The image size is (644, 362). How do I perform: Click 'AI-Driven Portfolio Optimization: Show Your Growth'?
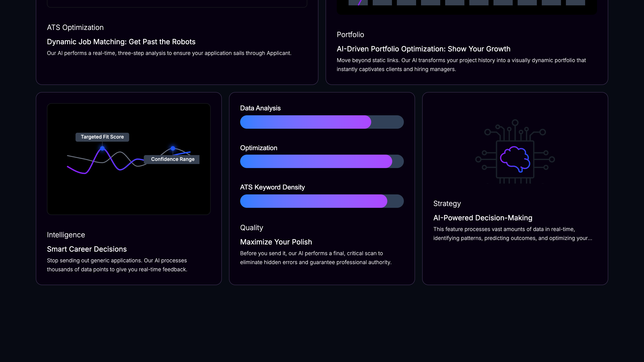tap(424, 49)
